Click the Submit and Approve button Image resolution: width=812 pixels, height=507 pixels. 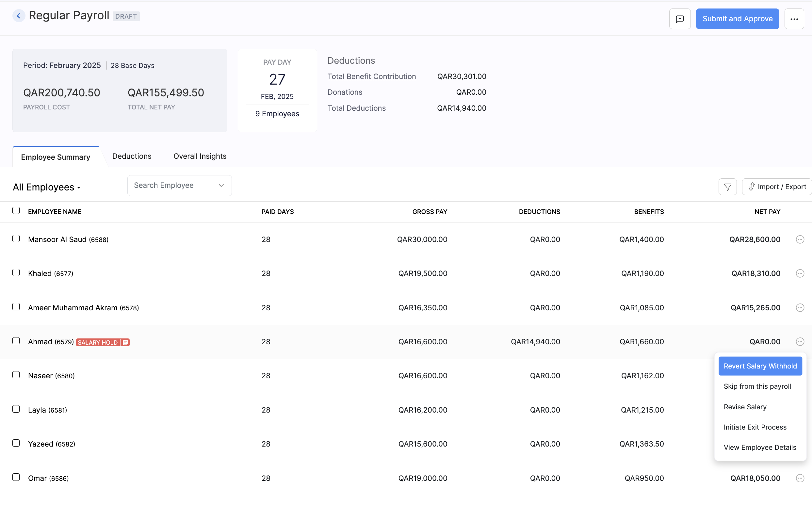pos(738,18)
